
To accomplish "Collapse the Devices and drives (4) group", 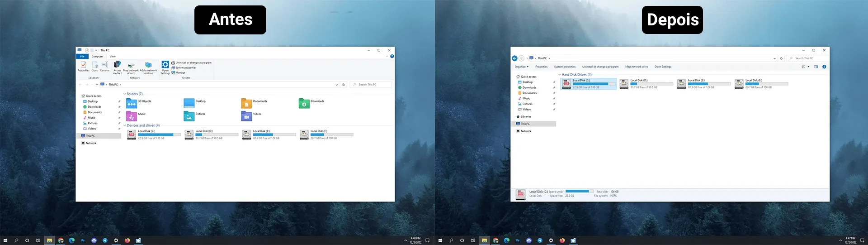I will tap(125, 125).
